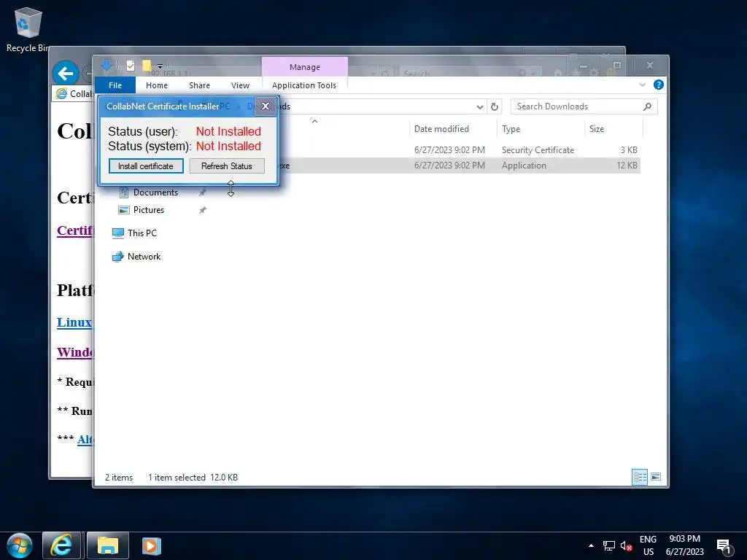Click the Manage contextual tab header
Viewport: 747px width, 560px height.
pyautogui.click(x=305, y=67)
